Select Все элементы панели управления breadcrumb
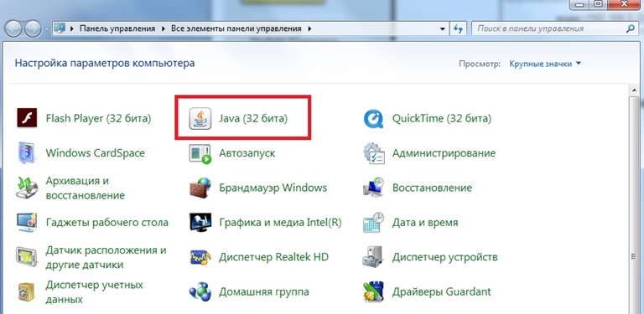 [236, 28]
